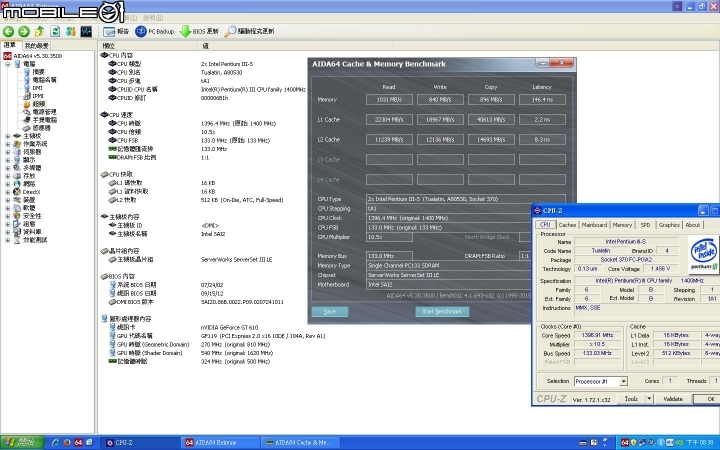
Task: Expand the 存放 tree node
Action: click(x=7, y=176)
